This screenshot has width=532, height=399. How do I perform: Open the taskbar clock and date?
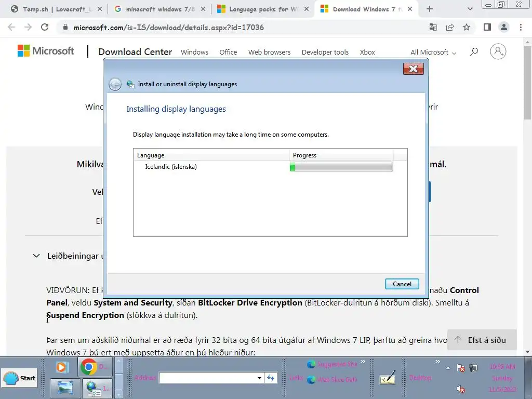point(502,378)
